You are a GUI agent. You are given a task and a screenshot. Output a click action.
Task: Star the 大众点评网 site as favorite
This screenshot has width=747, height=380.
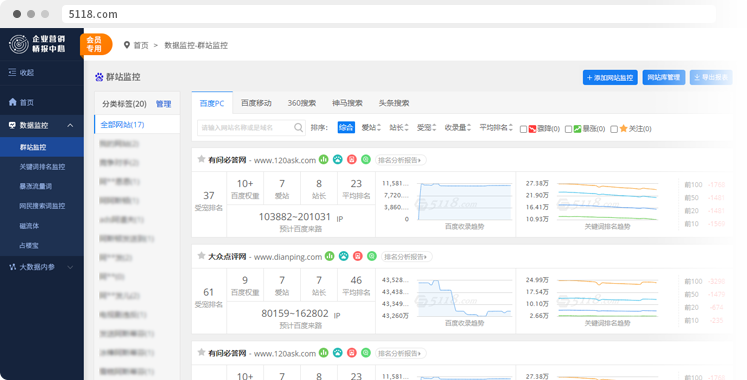click(x=202, y=256)
